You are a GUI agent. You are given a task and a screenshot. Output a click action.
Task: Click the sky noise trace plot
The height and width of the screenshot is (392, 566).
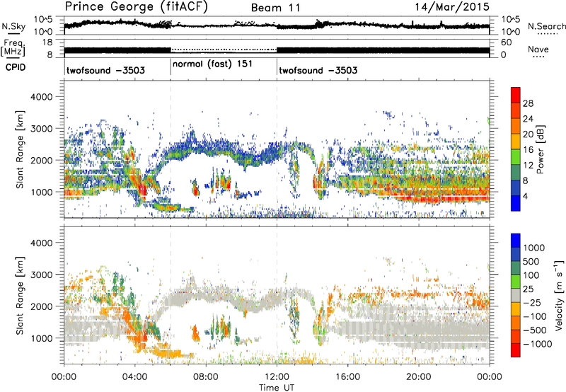coord(277,25)
